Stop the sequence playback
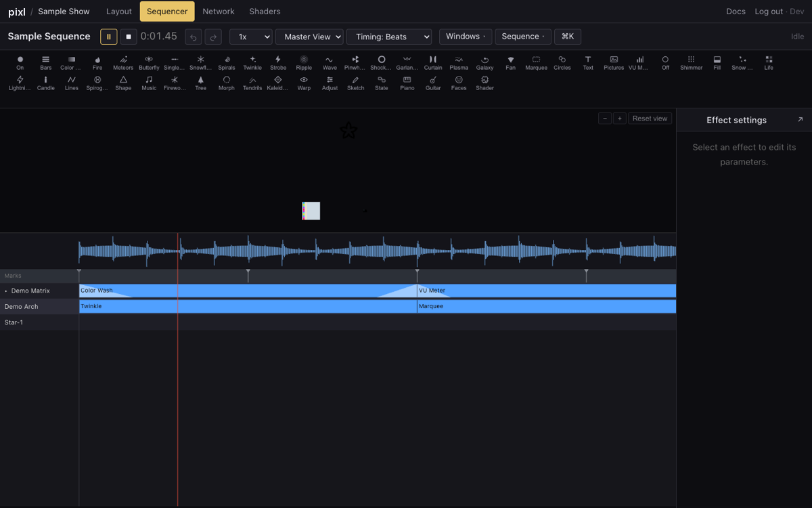Screen dimensions: 812x508 129,37
